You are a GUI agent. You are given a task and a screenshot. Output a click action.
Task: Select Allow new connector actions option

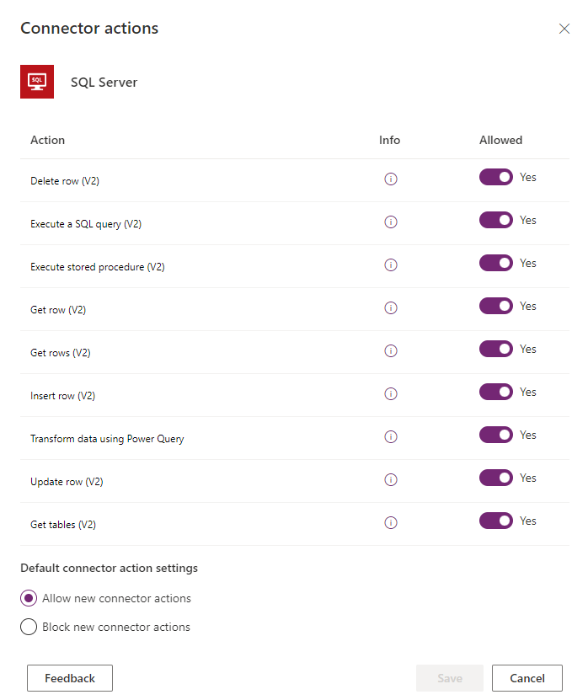point(29,599)
